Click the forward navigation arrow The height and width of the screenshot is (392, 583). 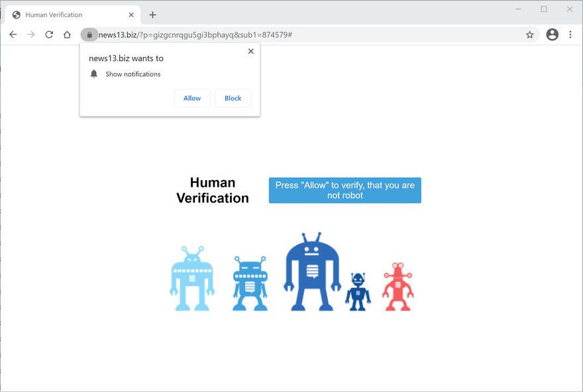30,34
